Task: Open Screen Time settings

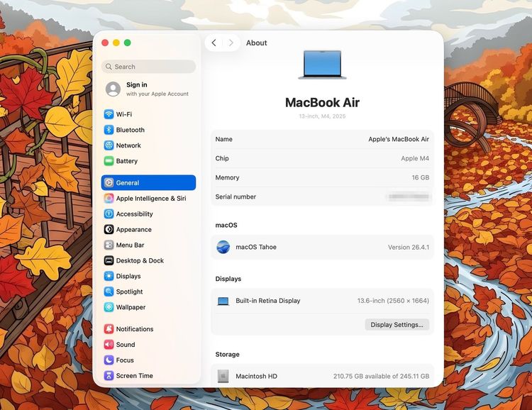Action: coord(149,376)
